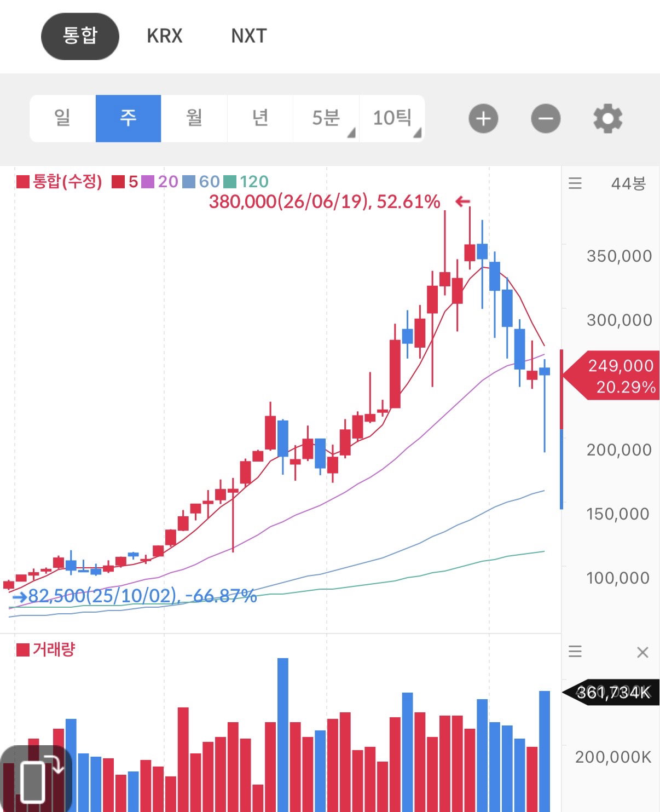This screenshot has height=812, width=660.
Task: Open volume panel hamburger menu icon
Action: click(575, 652)
